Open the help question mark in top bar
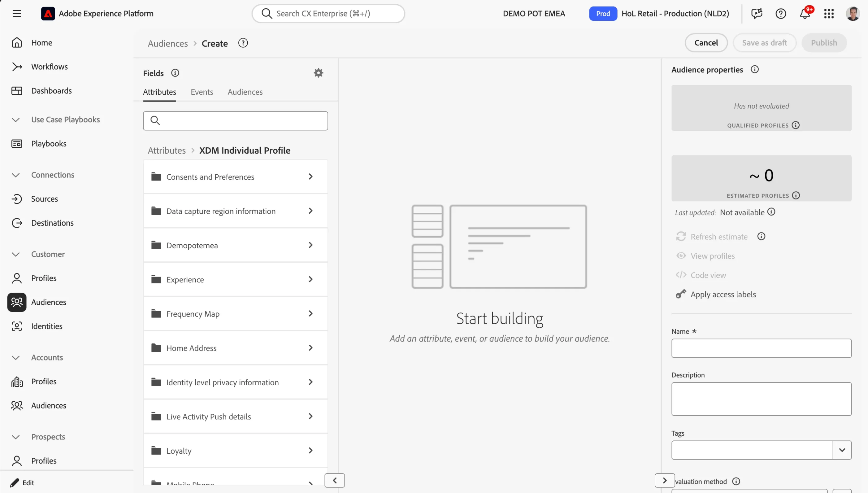The image size is (868, 493). pos(781,14)
